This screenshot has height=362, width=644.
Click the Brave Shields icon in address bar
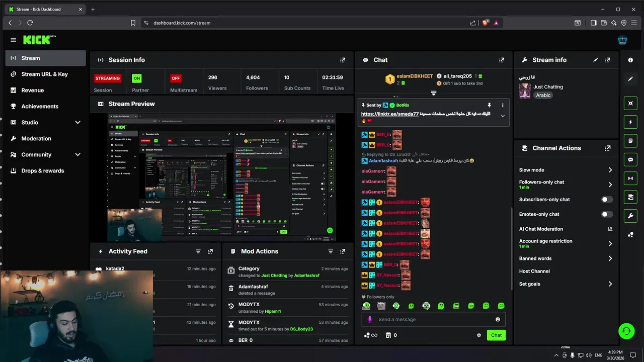tap(486, 23)
